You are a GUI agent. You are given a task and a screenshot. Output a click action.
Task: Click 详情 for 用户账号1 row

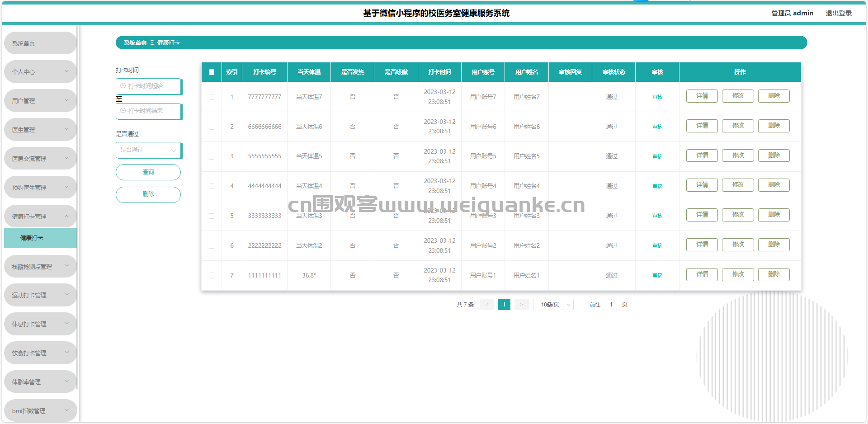(x=702, y=274)
